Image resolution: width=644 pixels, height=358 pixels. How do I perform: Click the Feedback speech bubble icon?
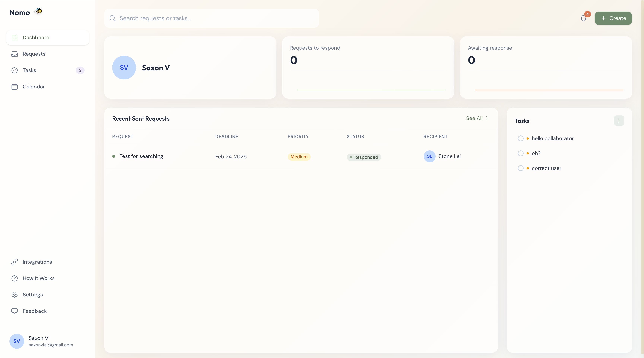(15, 311)
